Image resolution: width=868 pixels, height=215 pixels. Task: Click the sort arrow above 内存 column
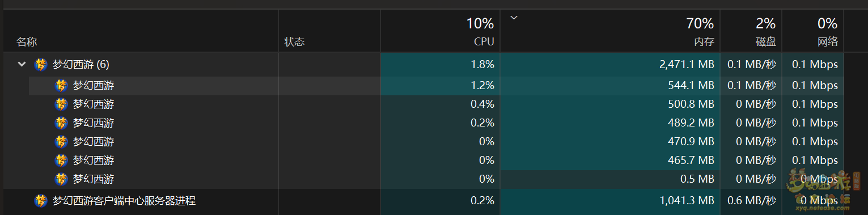(x=514, y=18)
